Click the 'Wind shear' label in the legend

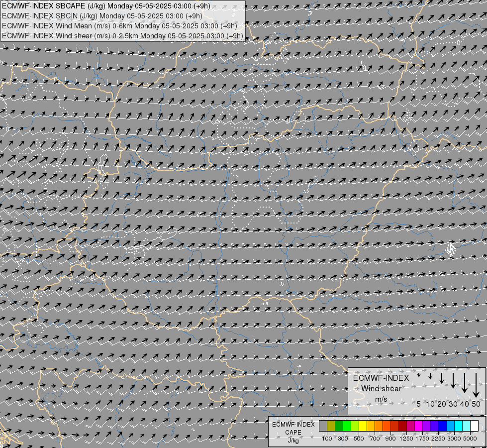pos(381,389)
